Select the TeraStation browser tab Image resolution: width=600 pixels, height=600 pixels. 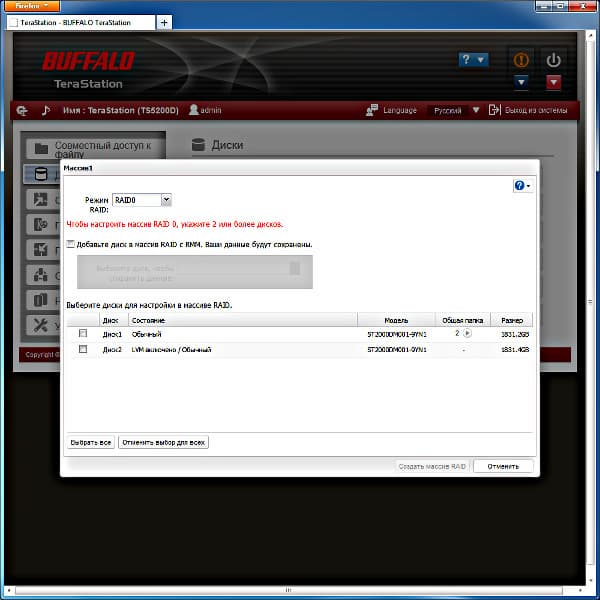tap(81, 23)
